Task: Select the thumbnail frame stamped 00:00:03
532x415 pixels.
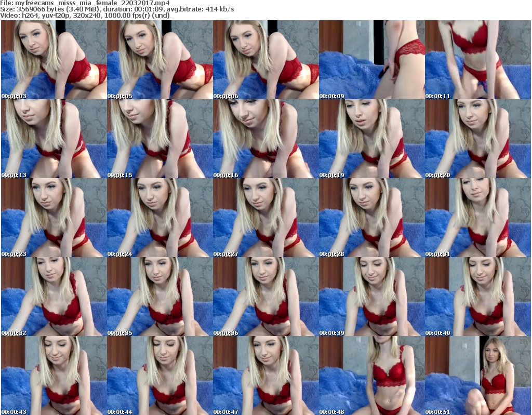Action: pyautogui.click(x=54, y=60)
